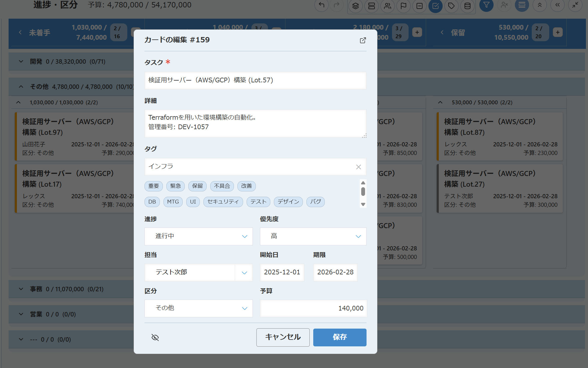Click the 予算 input field
The height and width of the screenshot is (368, 588).
tap(313, 308)
